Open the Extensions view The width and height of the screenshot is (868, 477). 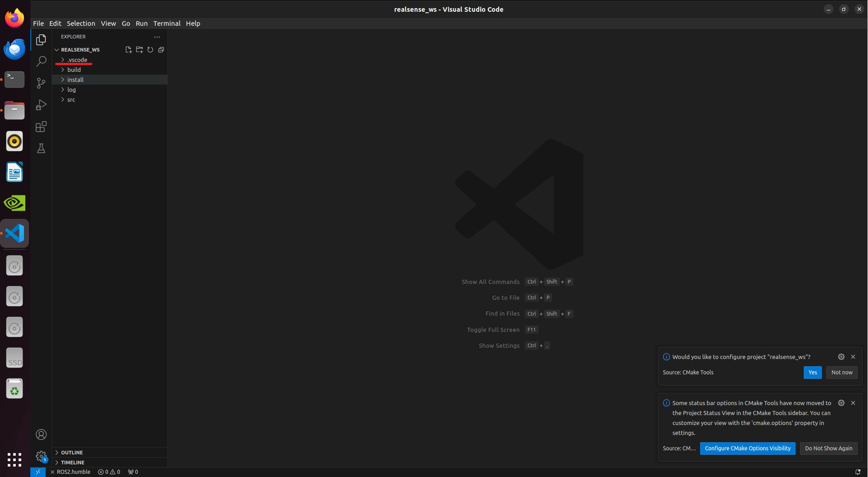point(41,127)
